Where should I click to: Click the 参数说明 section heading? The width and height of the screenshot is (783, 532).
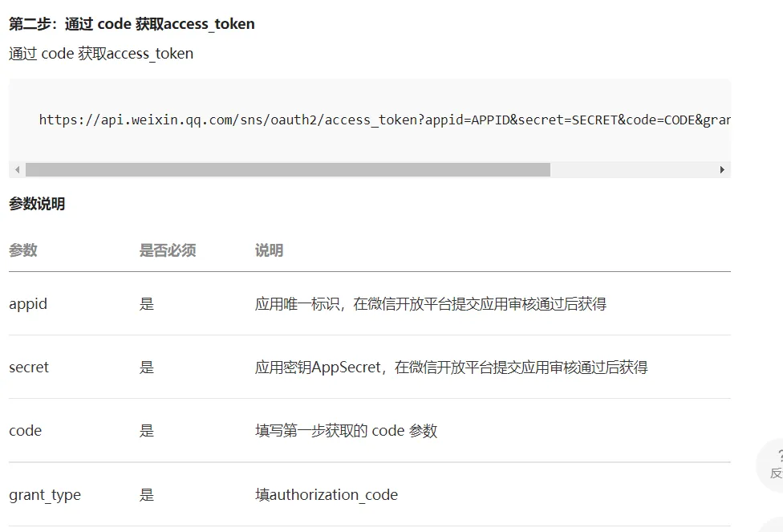(x=36, y=204)
